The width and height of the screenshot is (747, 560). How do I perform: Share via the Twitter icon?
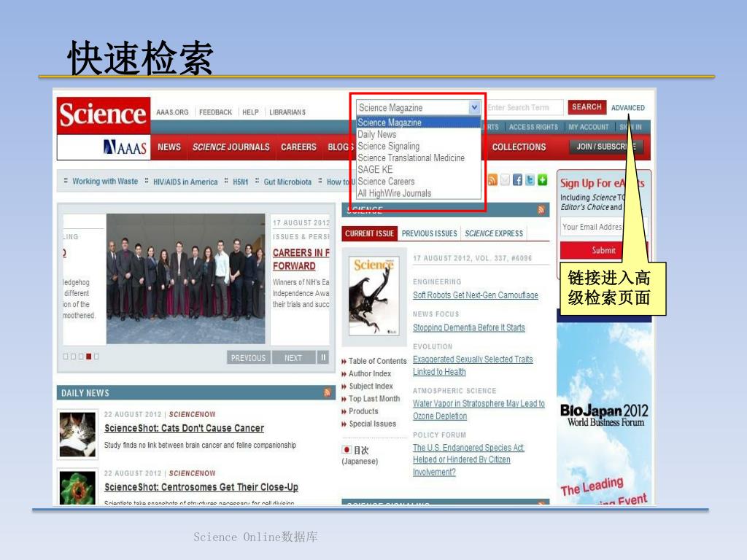click(530, 180)
